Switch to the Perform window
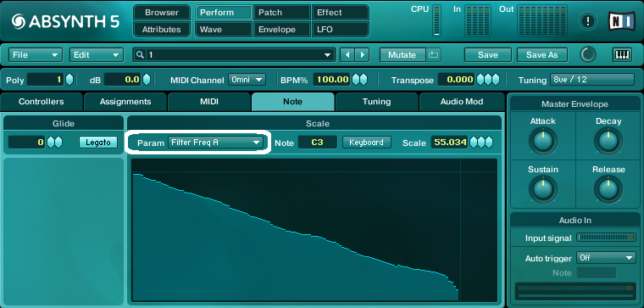The width and height of the screenshot is (644, 308). click(x=223, y=13)
